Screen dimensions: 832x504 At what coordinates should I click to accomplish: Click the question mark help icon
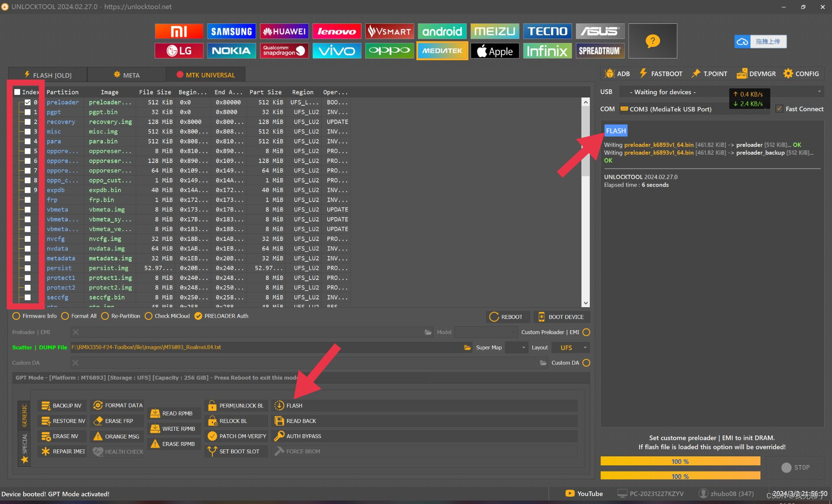pyautogui.click(x=652, y=41)
